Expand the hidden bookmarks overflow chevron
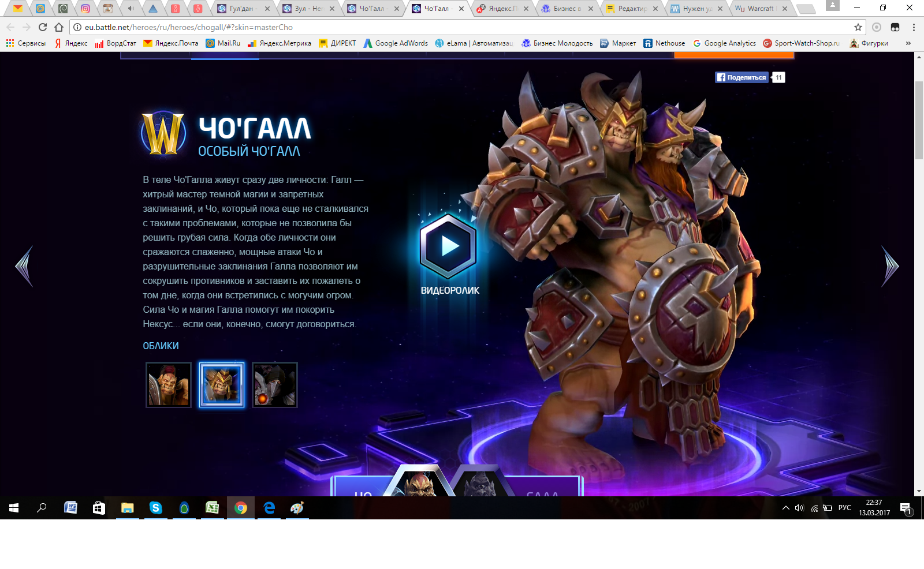The image size is (924, 569). coord(908,43)
